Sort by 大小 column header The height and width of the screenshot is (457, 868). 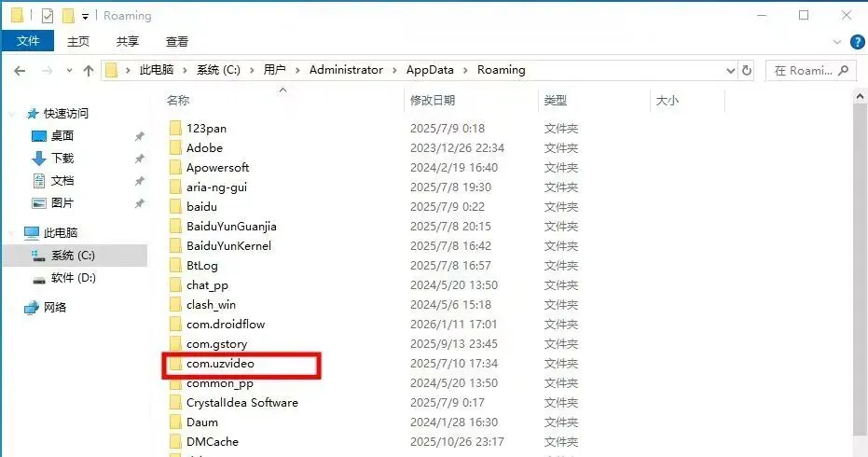tap(667, 101)
